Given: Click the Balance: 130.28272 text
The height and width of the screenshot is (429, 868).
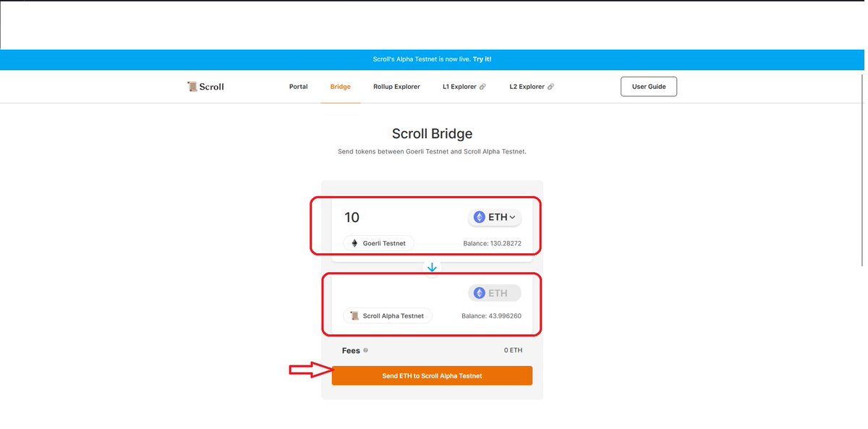Looking at the screenshot, I should tap(492, 244).
